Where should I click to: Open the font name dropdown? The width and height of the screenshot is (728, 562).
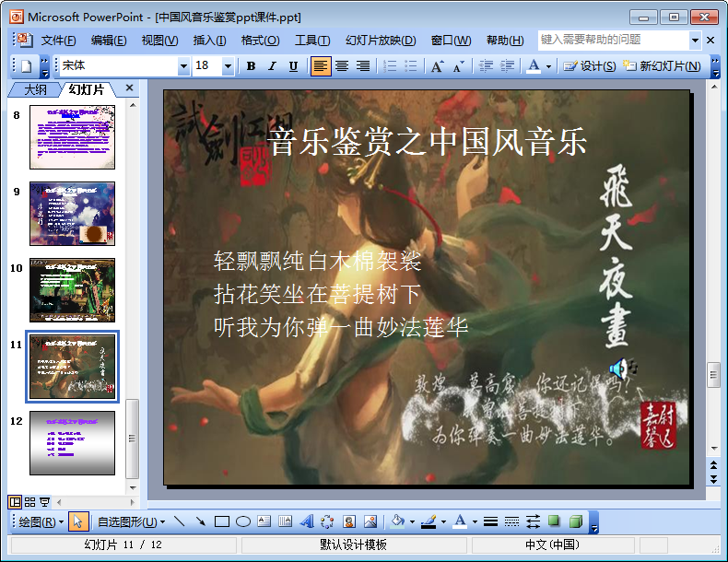[184, 66]
